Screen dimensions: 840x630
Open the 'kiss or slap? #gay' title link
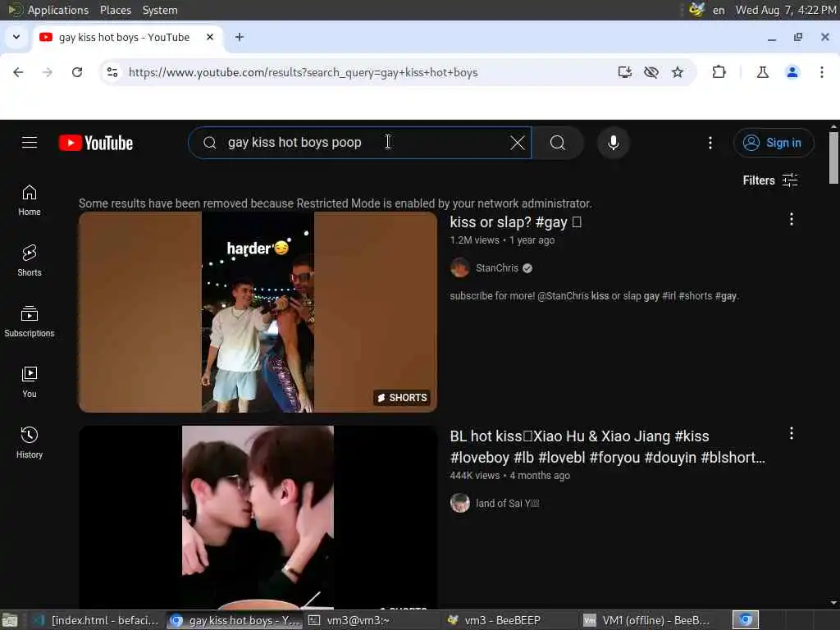point(515,221)
